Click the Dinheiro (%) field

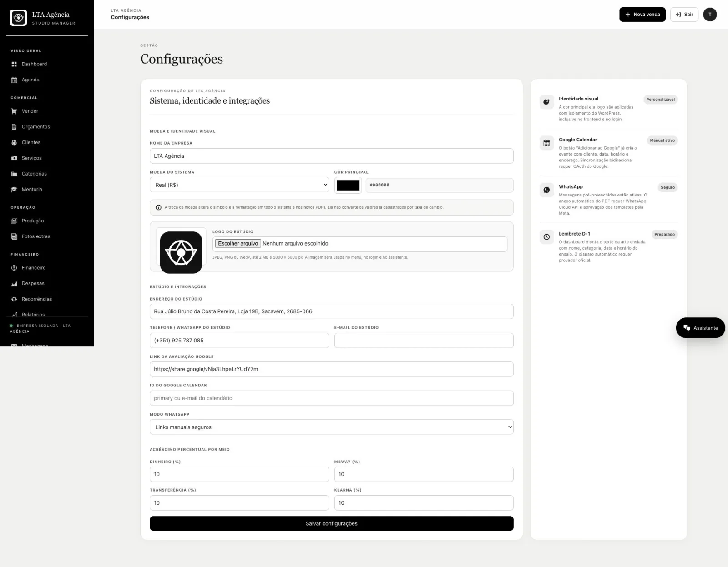239,474
